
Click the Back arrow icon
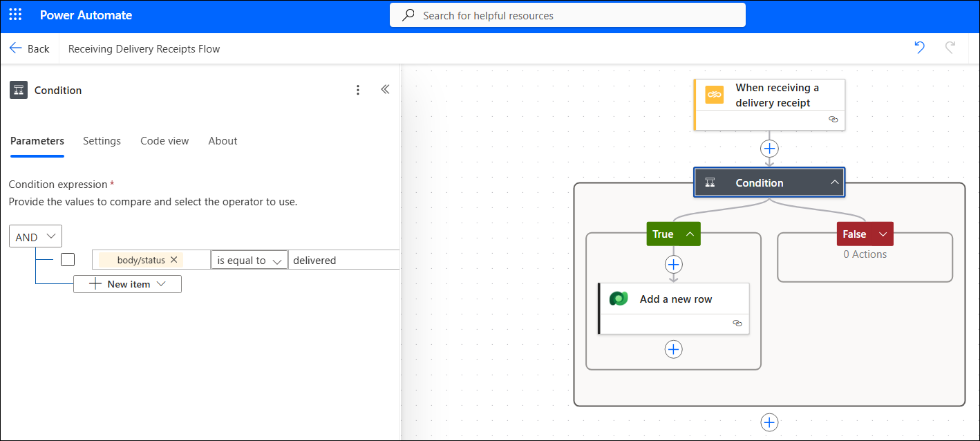click(16, 48)
